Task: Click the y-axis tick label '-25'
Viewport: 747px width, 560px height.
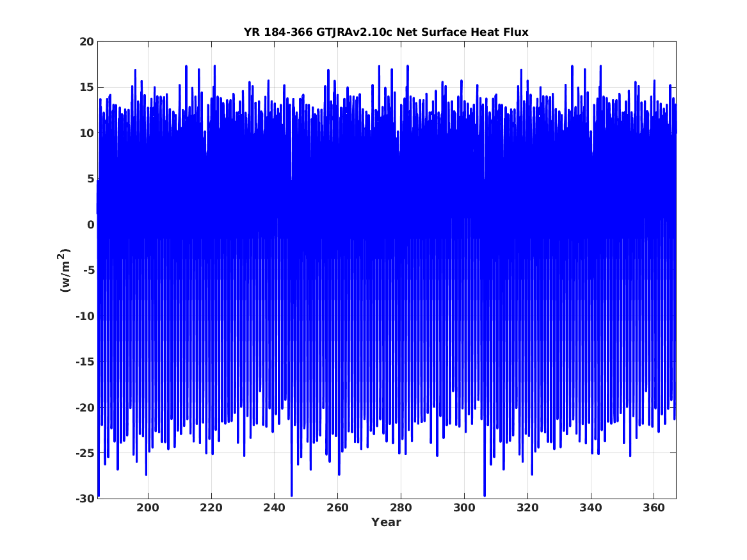Action: tap(84, 453)
